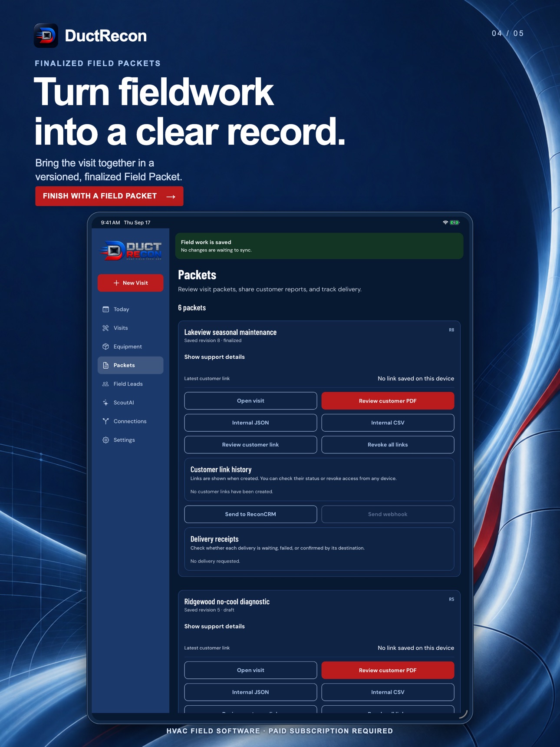Click the Today calendar icon
The height and width of the screenshot is (747, 560).
click(105, 309)
